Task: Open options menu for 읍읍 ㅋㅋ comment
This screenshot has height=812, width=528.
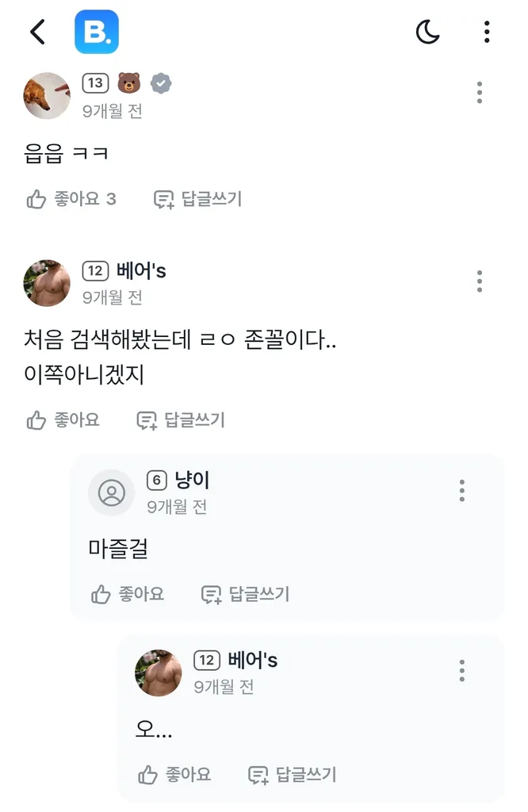Action: click(x=480, y=93)
